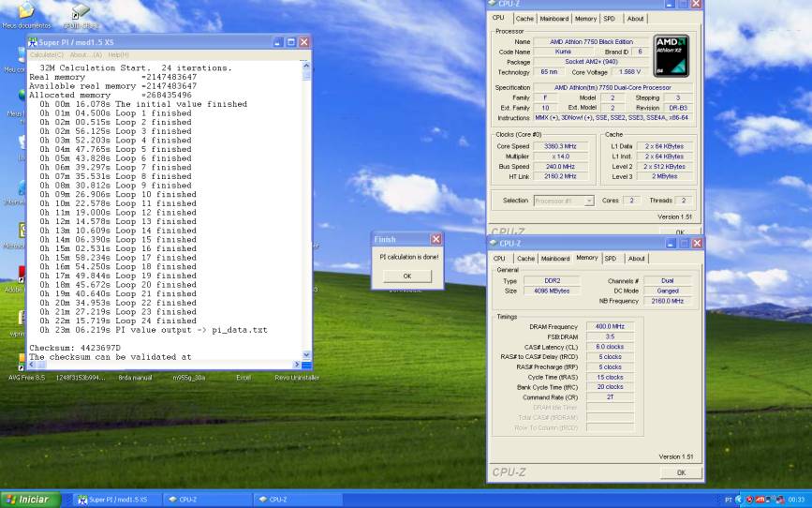Viewport: 812px width, 508px height.
Task: Click the AMD Athlon X2 processor logo
Action: pyautogui.click(x=672, y=56)
